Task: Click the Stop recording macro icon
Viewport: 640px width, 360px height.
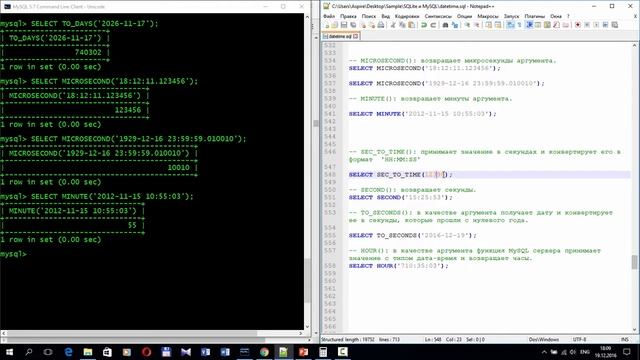Action: point(587,25)
